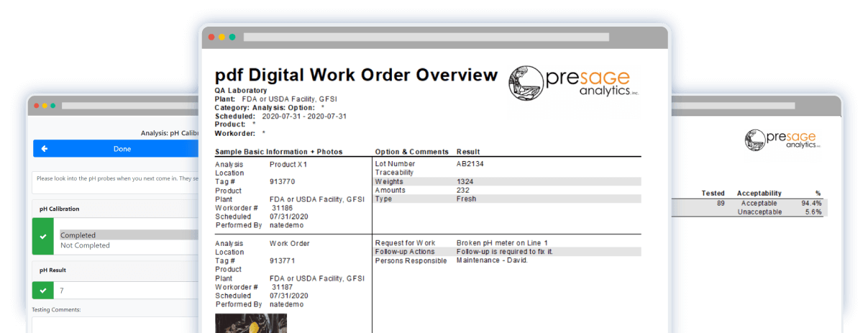Click the 5.6% value

[813, 212]
